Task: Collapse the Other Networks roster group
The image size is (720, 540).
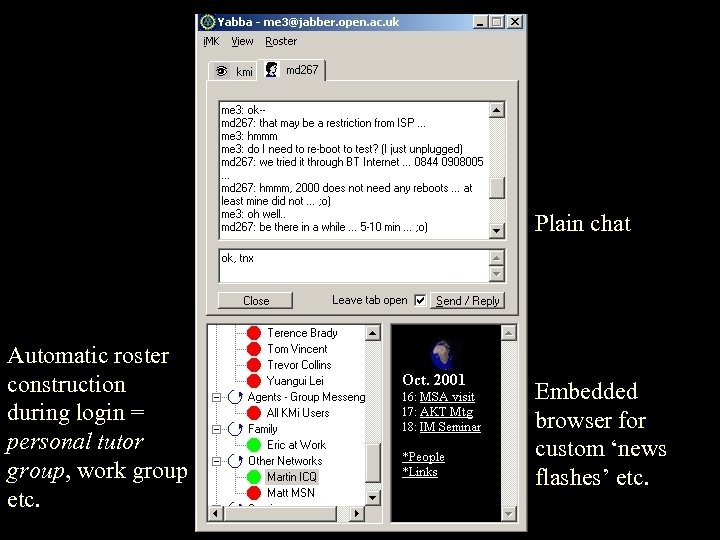Action: coord(216,461)
